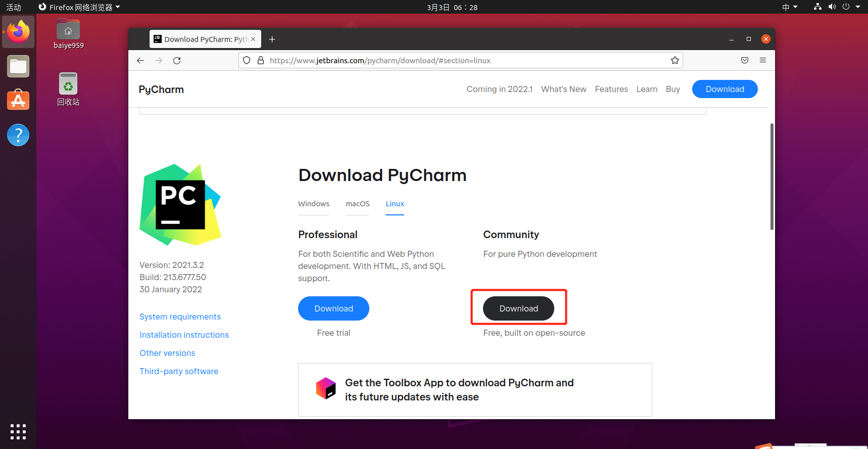Download PyCharm Professional edition

click(x=333, y=308)
